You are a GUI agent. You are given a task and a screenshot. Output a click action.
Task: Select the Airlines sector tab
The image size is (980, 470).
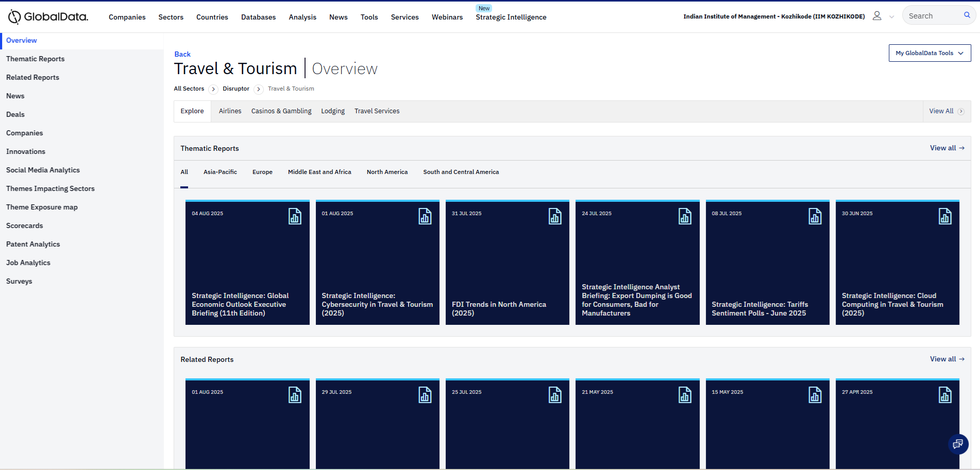pyautogui.click(x=230, y=111)
